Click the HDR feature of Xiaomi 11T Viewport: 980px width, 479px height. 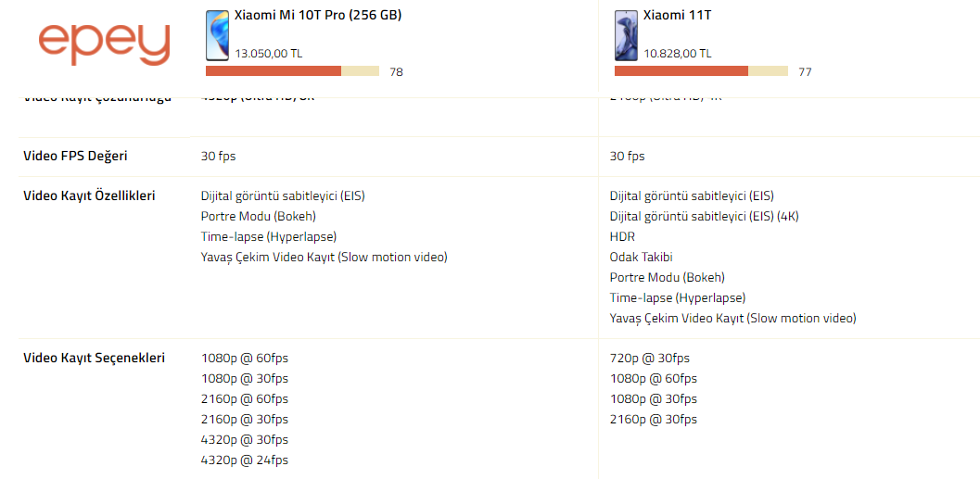point(620,236)
